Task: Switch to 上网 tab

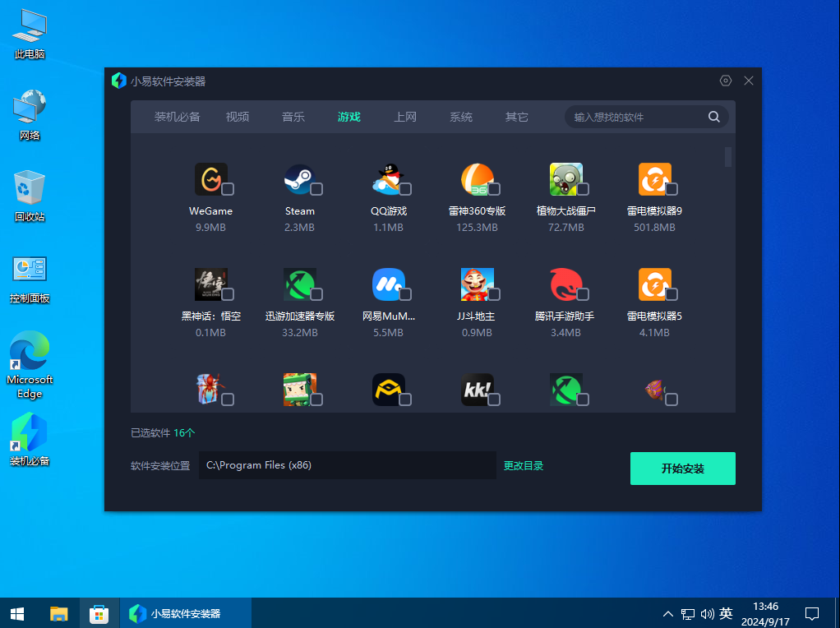Action: pos(405,117)
